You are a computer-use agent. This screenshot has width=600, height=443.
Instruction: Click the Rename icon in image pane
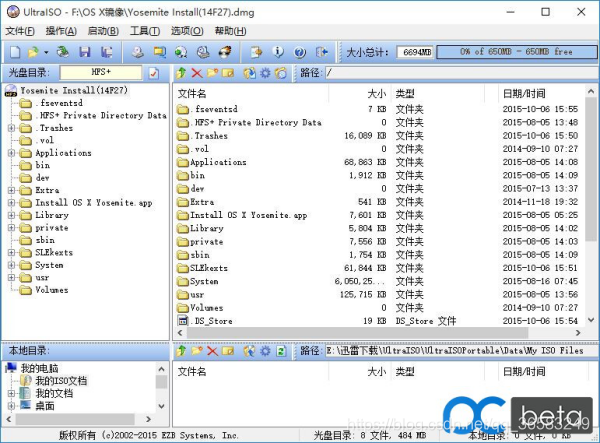coord(228,73)
